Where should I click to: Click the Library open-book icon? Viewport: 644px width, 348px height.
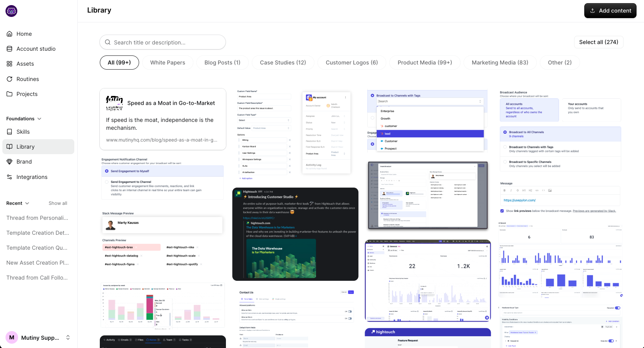(x=9, y=147)
